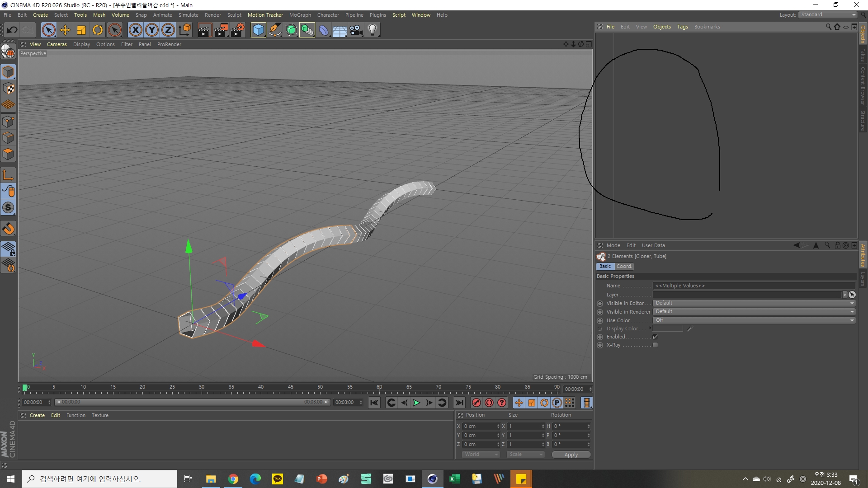
Task: Open the Character menu
Action: (328, 15)
